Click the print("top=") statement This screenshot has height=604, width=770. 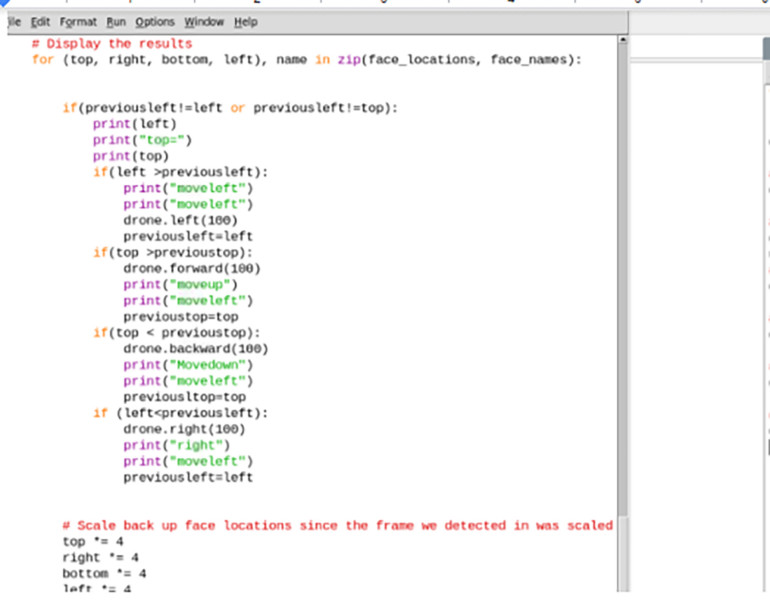[141, 140]
